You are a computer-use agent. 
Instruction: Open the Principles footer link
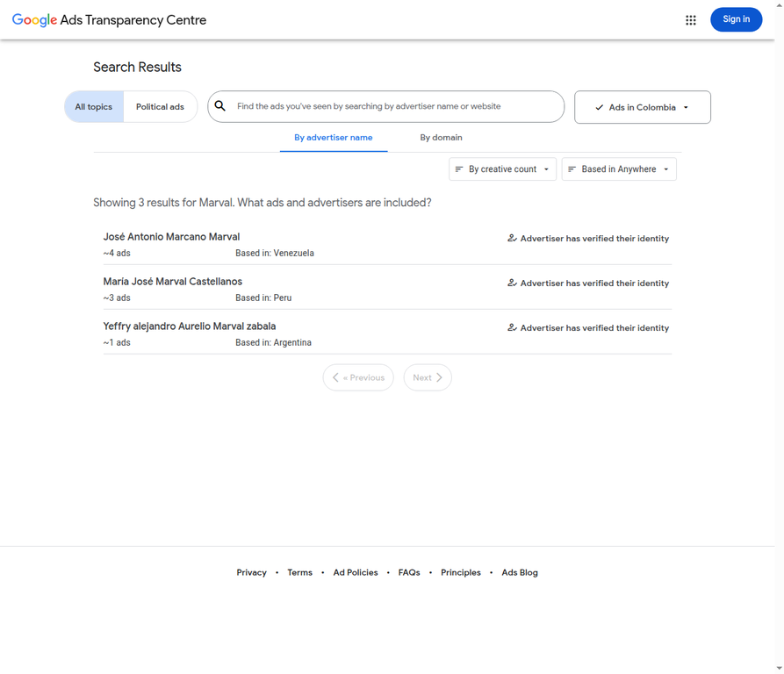[461, 572]
